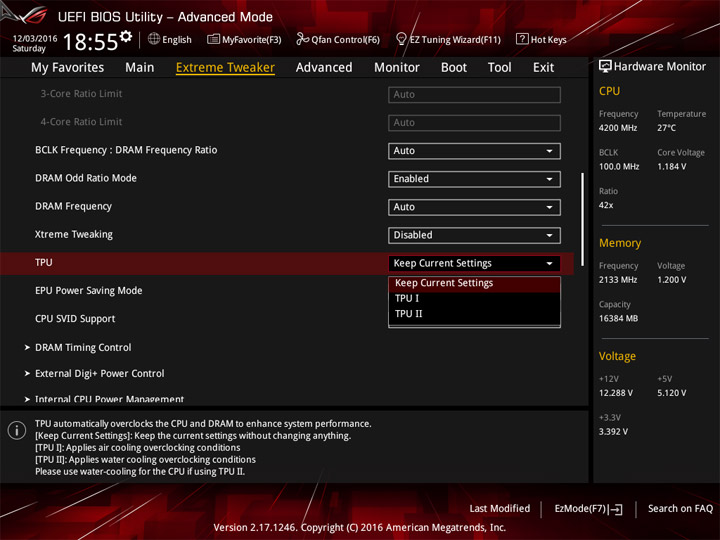
Task: Change language via English label
Action: [177, 39]
